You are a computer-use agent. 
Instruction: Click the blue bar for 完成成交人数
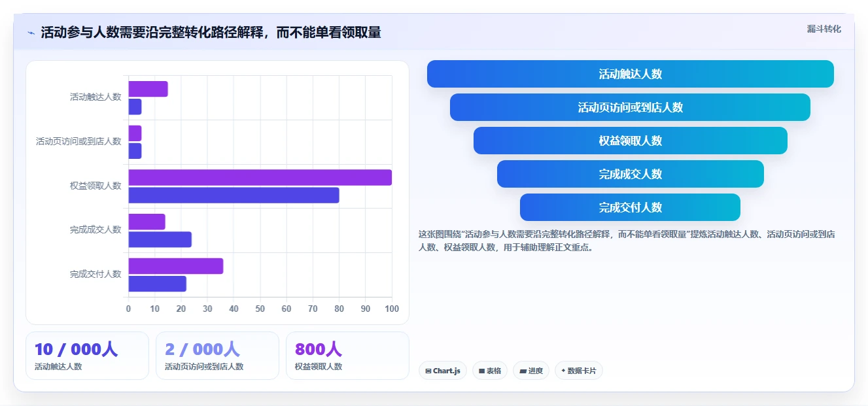click(160, 239)
